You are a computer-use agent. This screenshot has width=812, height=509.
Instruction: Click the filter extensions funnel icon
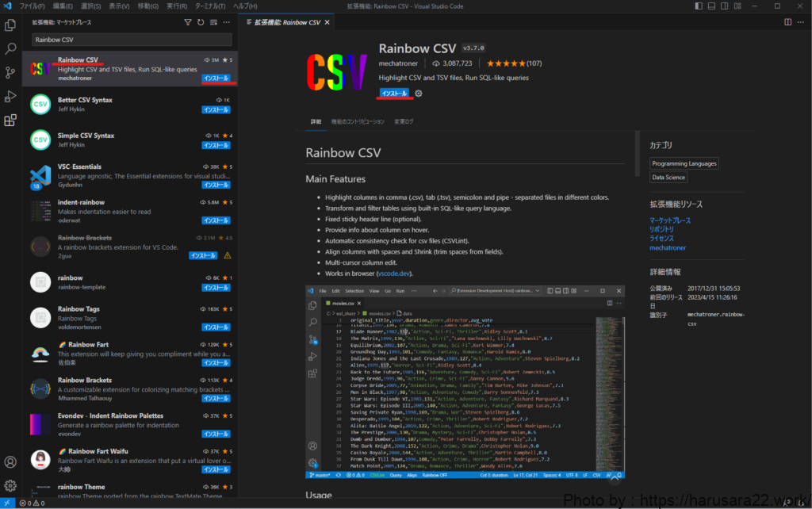(187, 23)
